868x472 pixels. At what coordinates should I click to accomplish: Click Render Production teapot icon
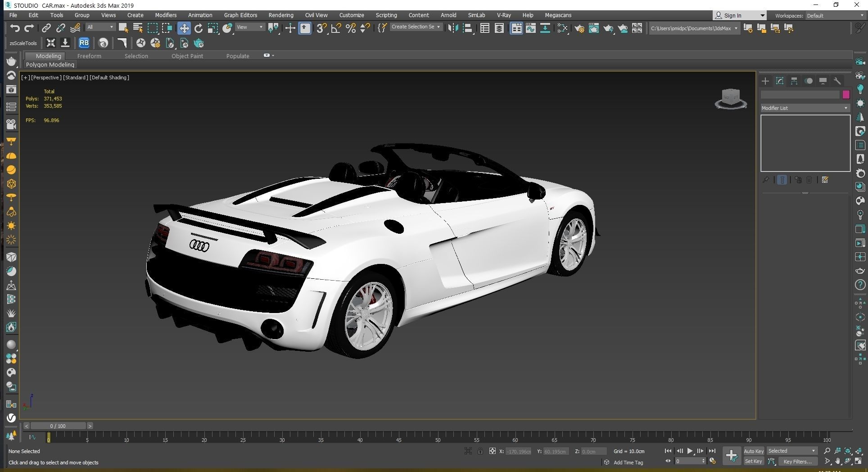(608, 28)
